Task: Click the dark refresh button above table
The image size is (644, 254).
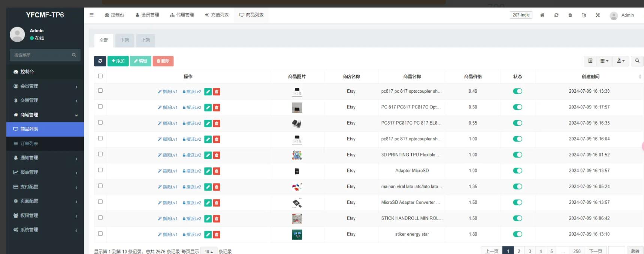Action: pos(100,61)
